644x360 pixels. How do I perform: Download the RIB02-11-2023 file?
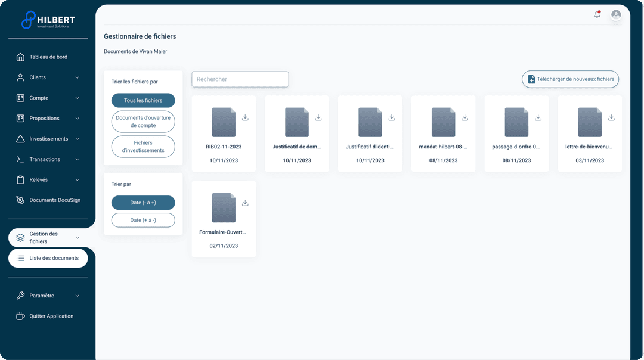click(245, 118)
